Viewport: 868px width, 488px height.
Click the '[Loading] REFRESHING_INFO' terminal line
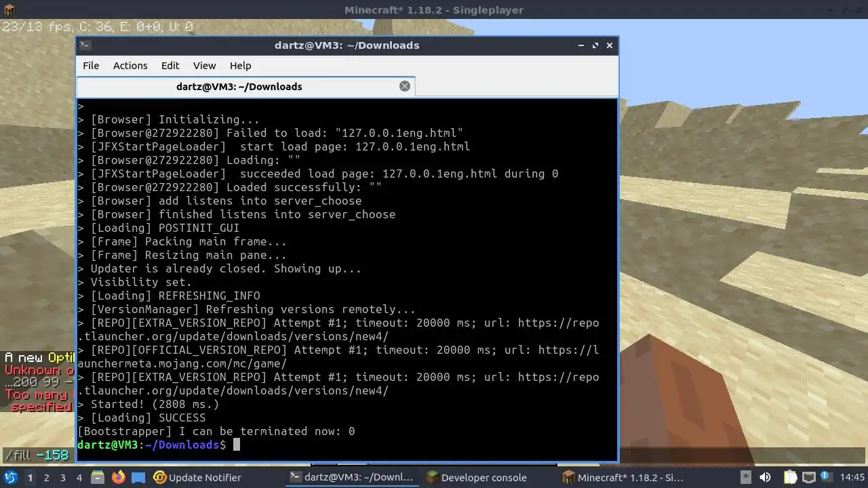tap(168, 296)
